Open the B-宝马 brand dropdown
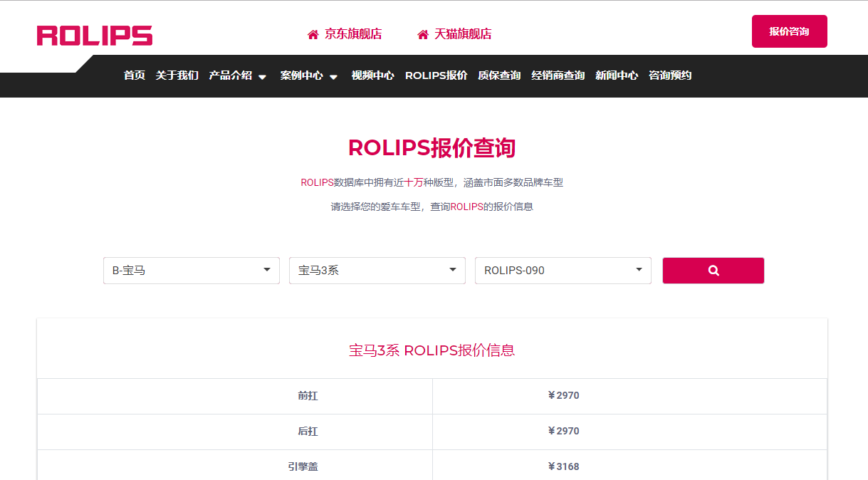This screenshot has width=868, height=480. [x=191, y=271]
